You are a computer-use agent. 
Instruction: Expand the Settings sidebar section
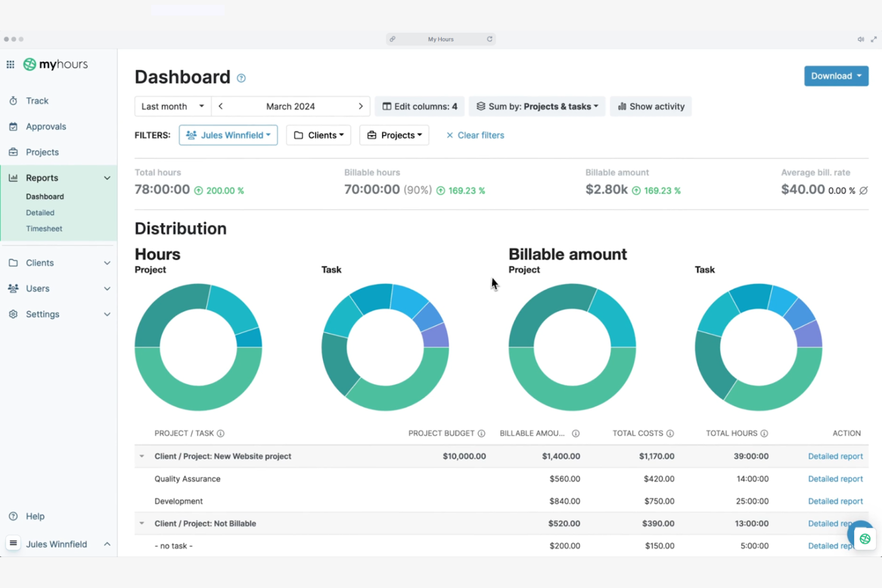(x=107, y=314)
